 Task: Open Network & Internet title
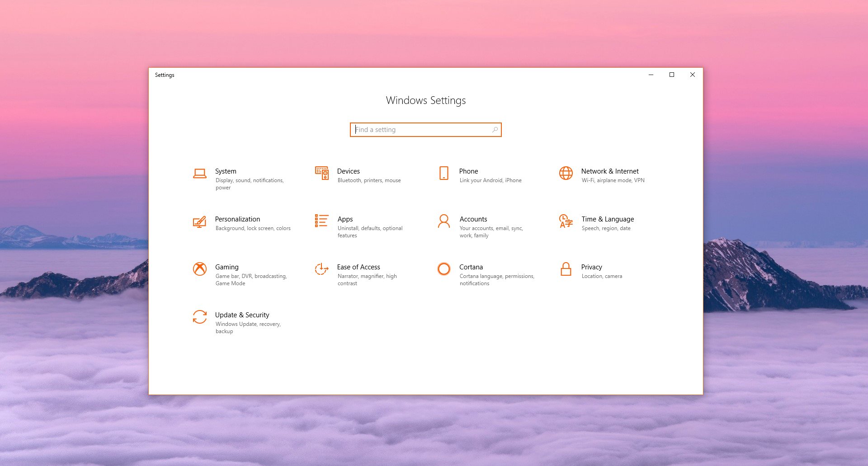[610, 171]
